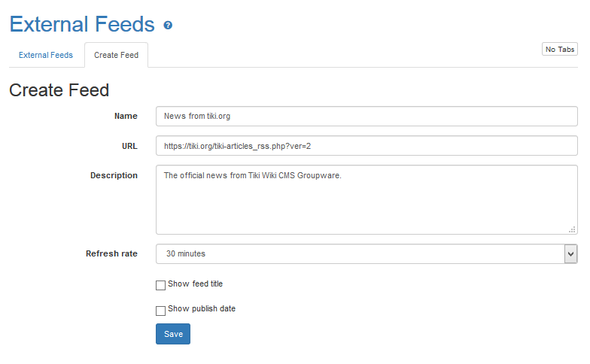
Task: Click the Name field with 'News from tiki.org'
Action: point(366,117)
